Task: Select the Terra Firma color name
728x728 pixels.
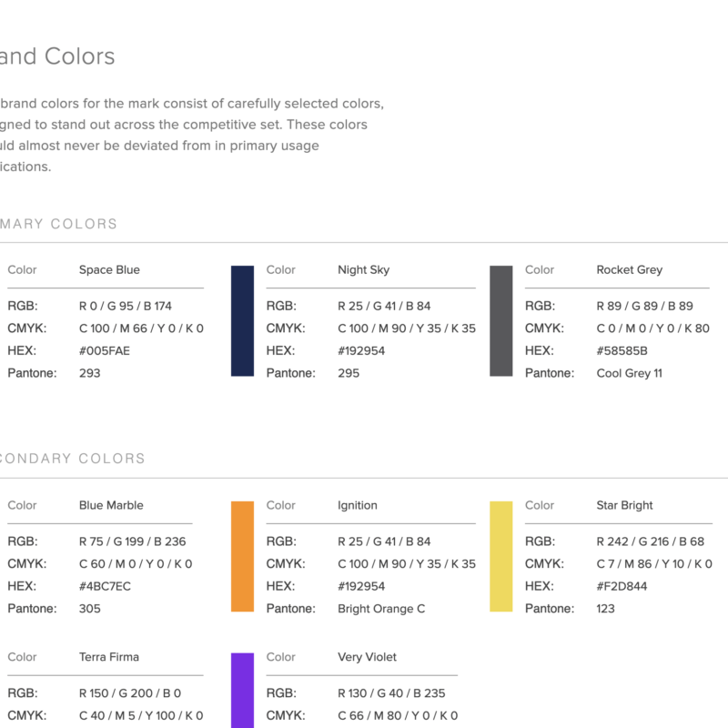Action: click(x=108, y=657)
